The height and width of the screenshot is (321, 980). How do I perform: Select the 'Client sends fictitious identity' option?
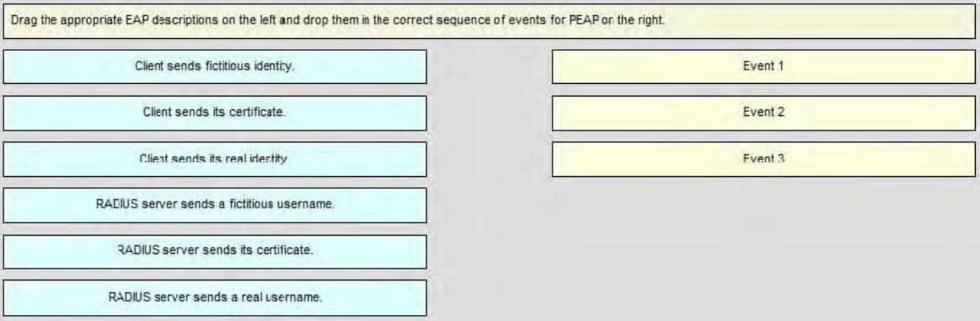point(215,66)
